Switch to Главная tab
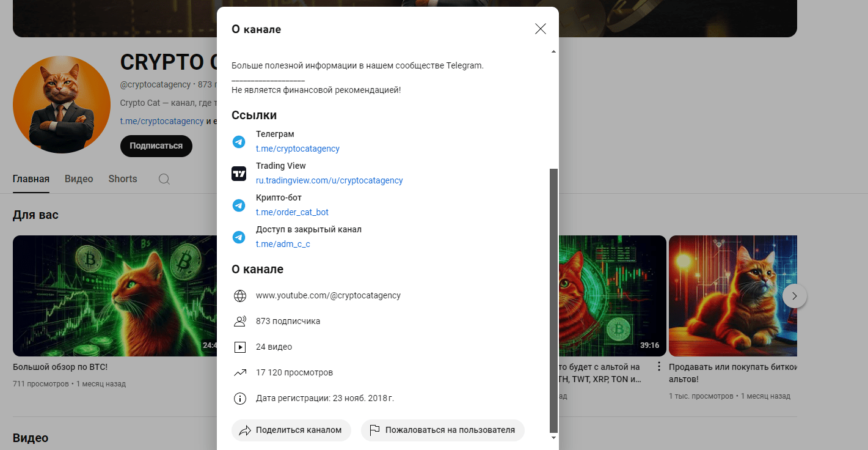868x450 pixels. point(31,179)
